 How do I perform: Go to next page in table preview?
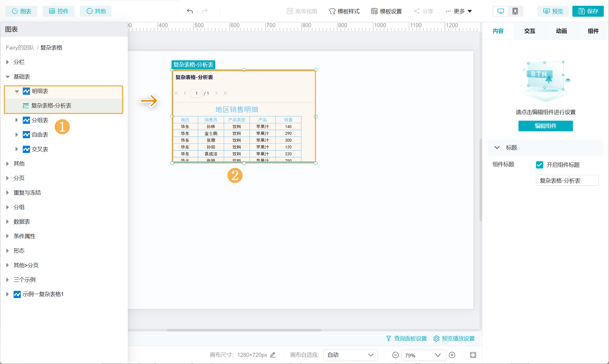click(x=216, y=93)
